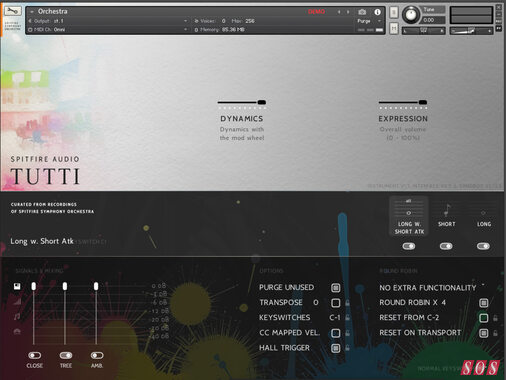Select the Short articulation note icon

[446, 210]
